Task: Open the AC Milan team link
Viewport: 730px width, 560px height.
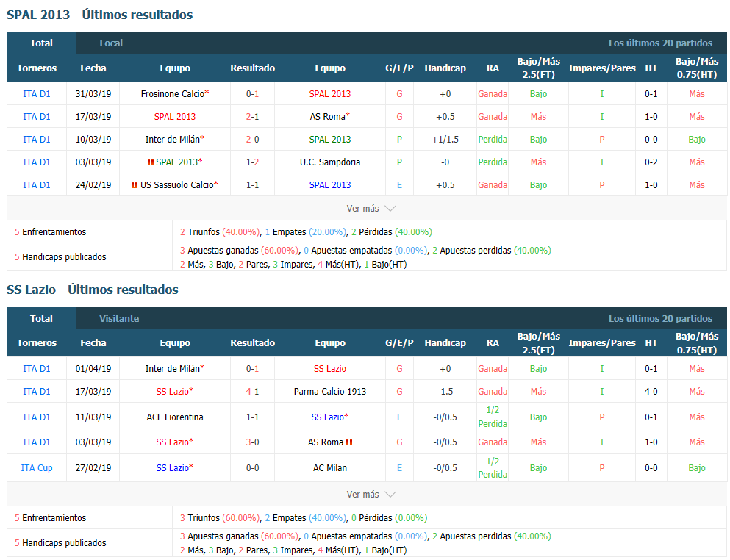Action: [x=330, y=468]
